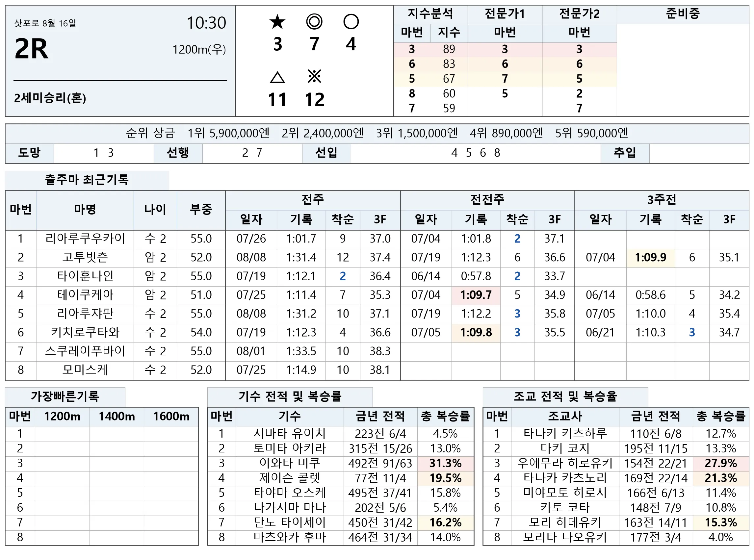Viewport: 754px width, 560px height.
Task: Open the 출주마 최근기록 section tab
Action: [87, 180]
